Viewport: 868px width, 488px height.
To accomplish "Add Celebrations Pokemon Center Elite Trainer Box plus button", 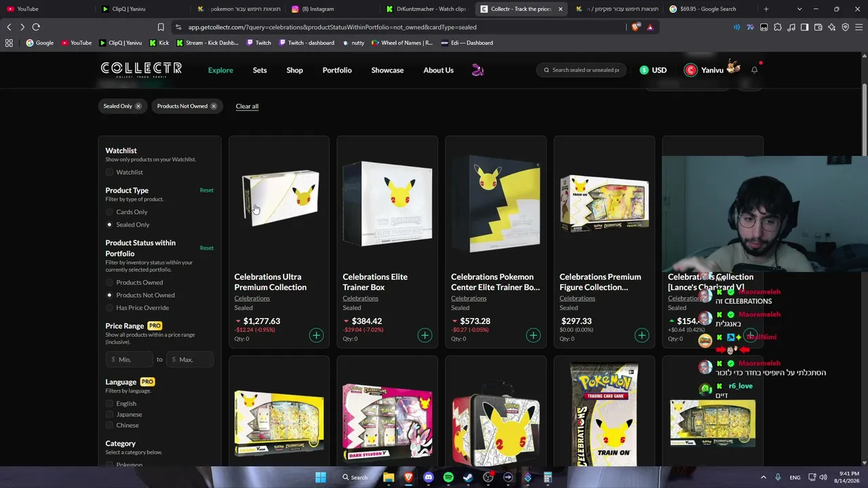I will pyautogui.click(x=533, y=335).
